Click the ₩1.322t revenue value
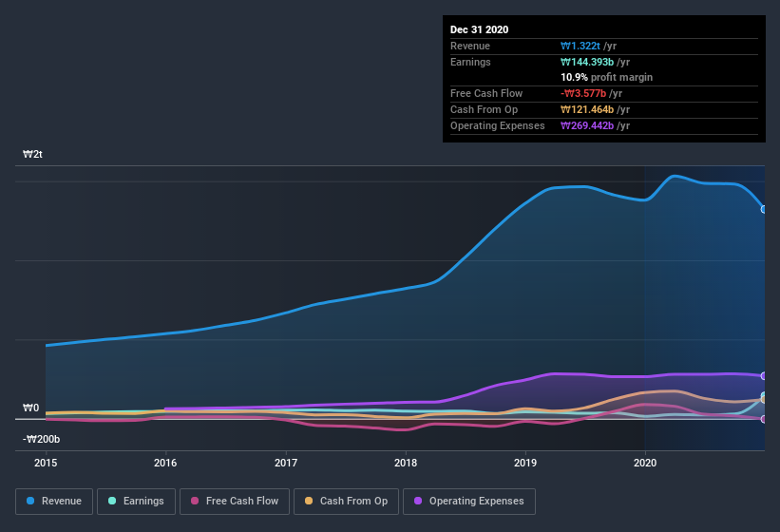Viewport: 780px width, 532px height. point(580,46)
